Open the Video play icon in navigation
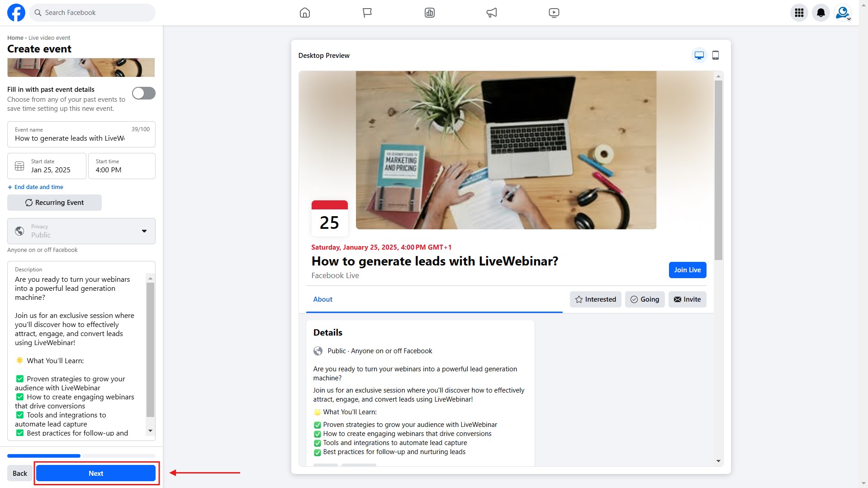This screenshot has width=868, height=488. tap(554, 13)
